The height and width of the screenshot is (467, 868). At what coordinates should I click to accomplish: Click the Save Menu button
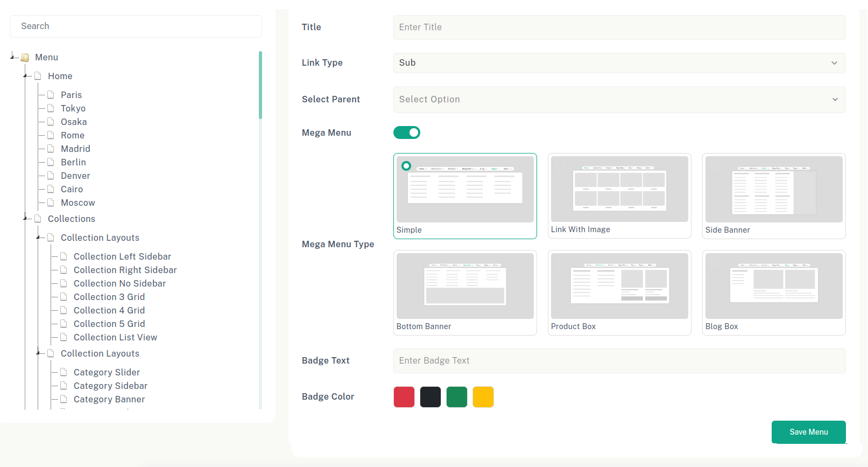[808, 432]
